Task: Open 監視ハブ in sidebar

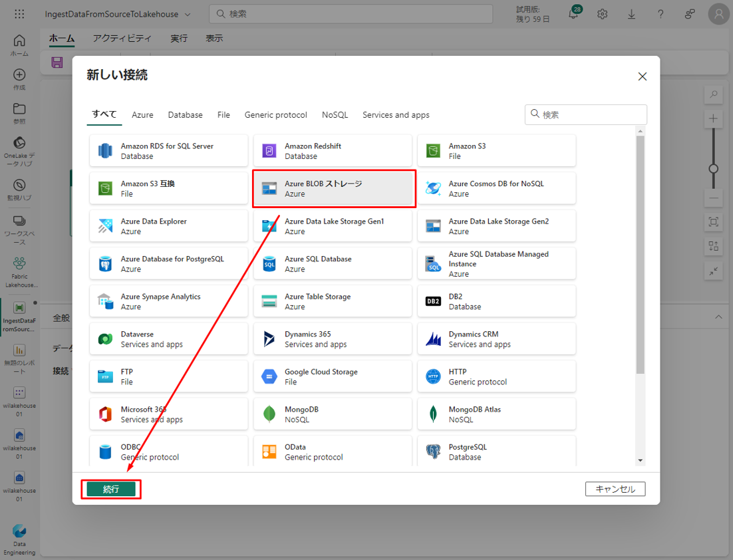Action: pos(19,190)
